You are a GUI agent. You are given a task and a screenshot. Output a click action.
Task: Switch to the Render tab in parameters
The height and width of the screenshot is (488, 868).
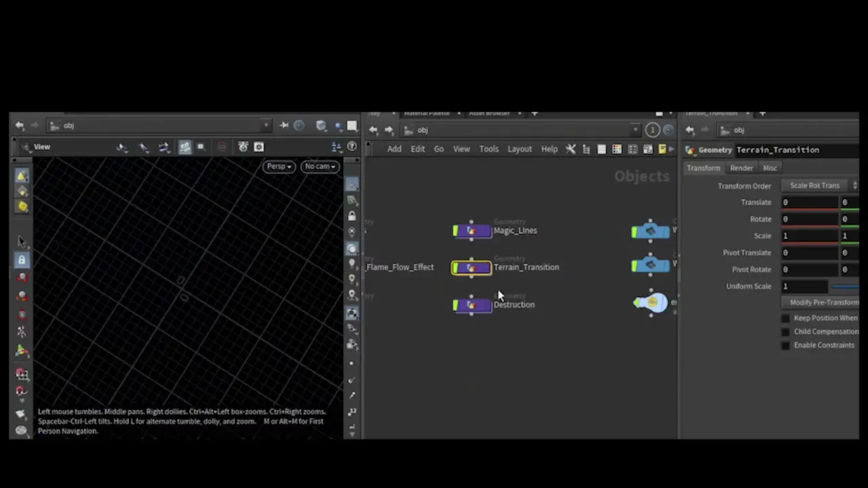741,167
